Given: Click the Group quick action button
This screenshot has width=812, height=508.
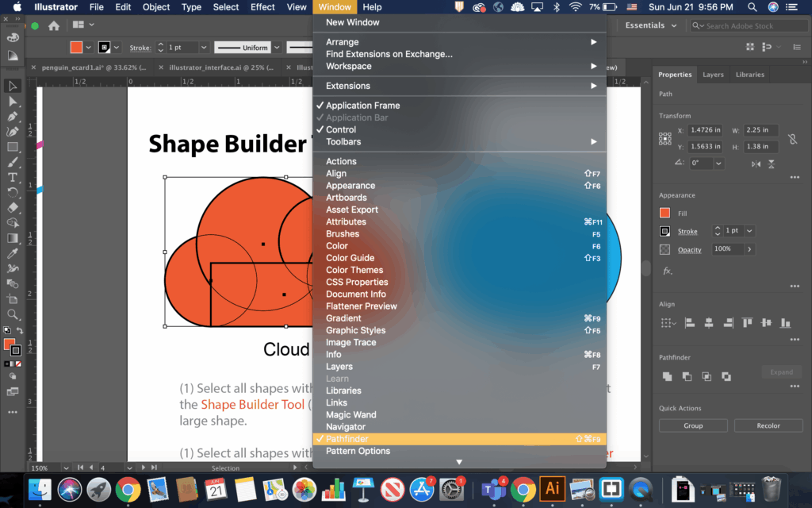Looking at the screenshot, I should 693,425.
